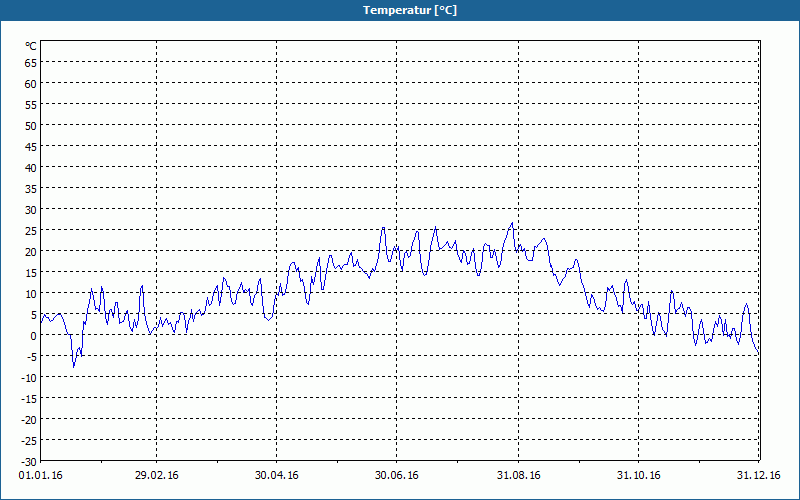800x500 pixels.
Task: Click the 31.10.16 date label
Action: 638,476
